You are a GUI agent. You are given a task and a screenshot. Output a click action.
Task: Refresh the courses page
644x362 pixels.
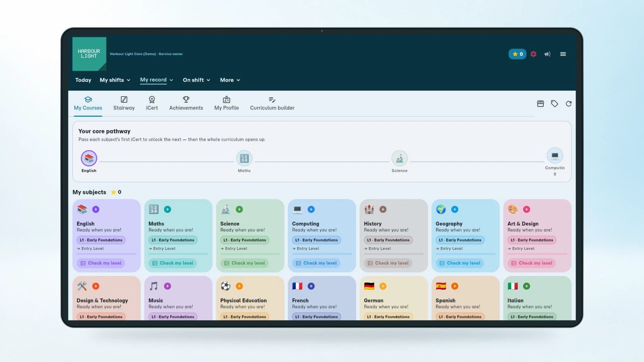(x=569, y=104)
